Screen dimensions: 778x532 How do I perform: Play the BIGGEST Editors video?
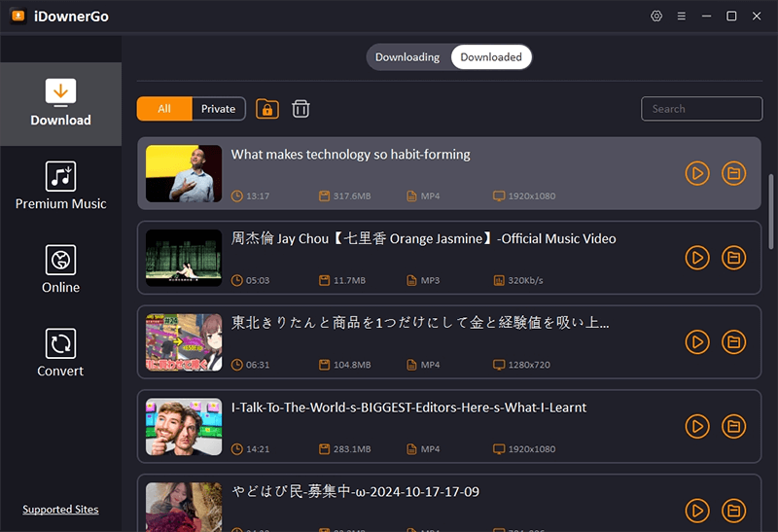(697, 426)
